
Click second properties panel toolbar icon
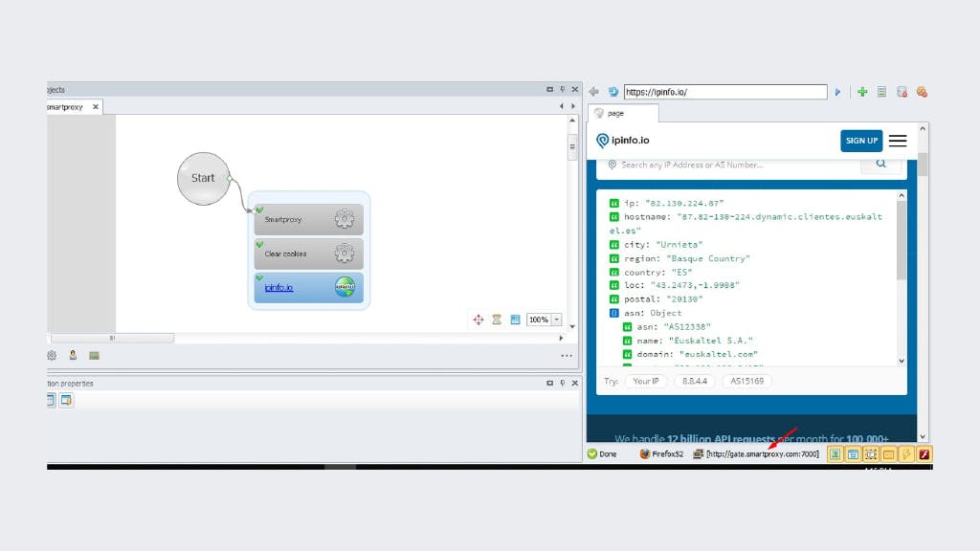pyautogui.click(x=66, y=401)
